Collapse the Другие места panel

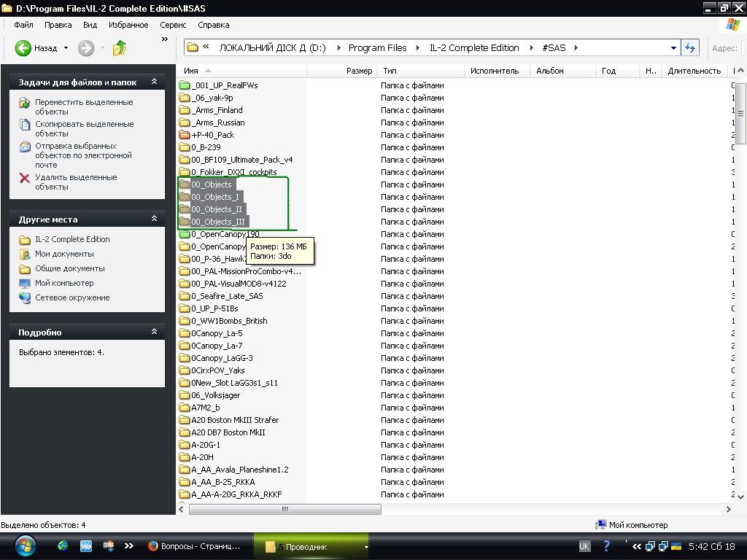pyautogui.click(x=154, y=219)
